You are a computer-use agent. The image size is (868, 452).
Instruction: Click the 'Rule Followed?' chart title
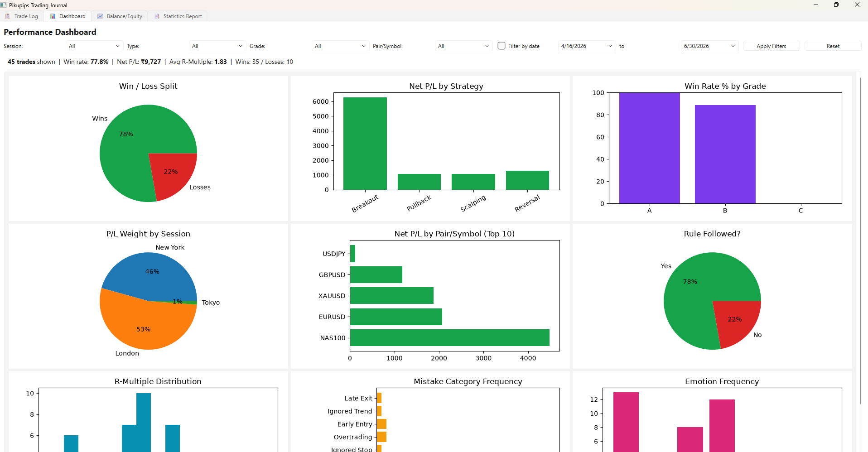click(712, 234)
